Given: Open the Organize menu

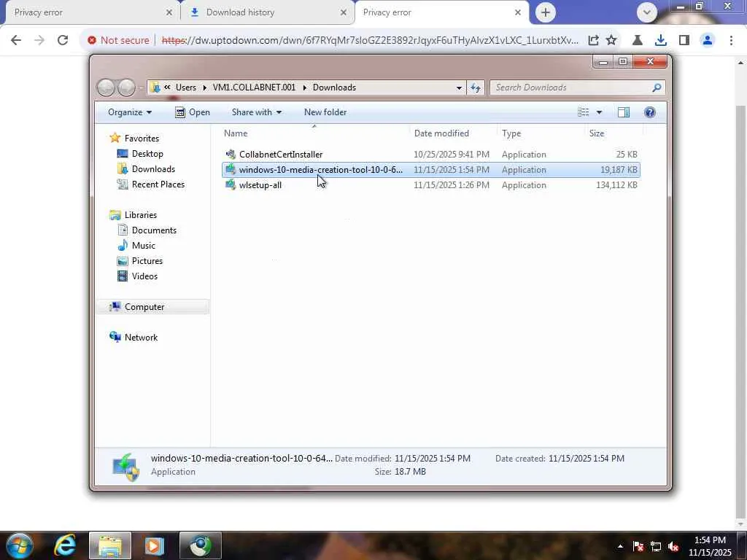Looking at the screenshot, I should pyautogui.click(x=130, y=112).
